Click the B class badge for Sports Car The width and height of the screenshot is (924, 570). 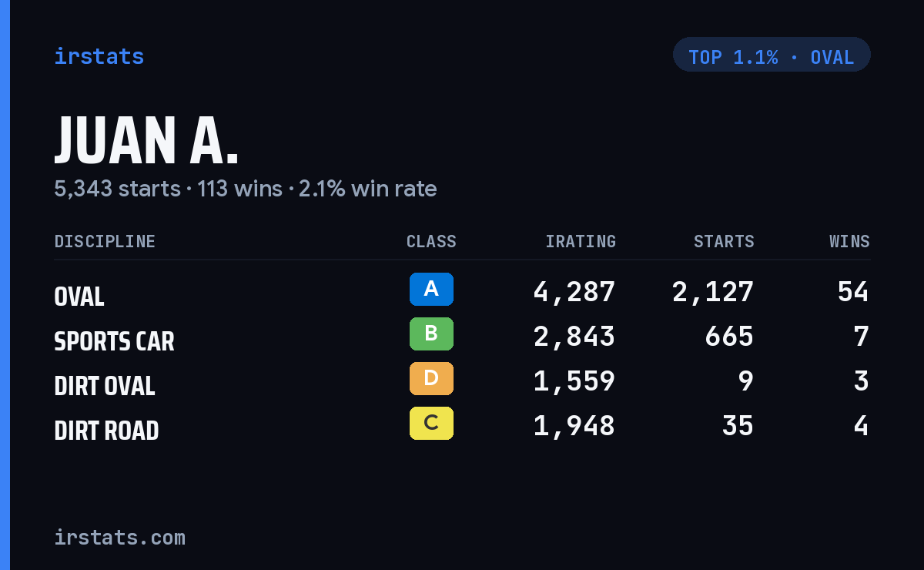(431, 334)
